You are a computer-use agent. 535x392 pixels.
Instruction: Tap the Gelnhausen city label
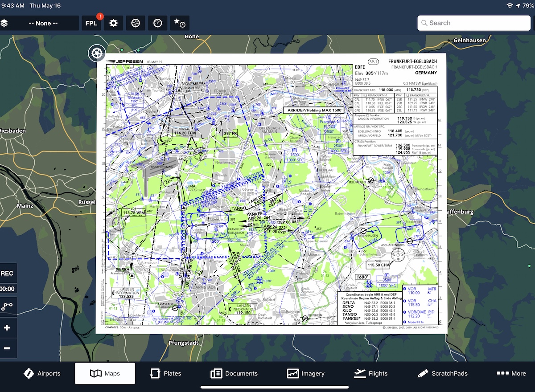click(x=469, y=40)
